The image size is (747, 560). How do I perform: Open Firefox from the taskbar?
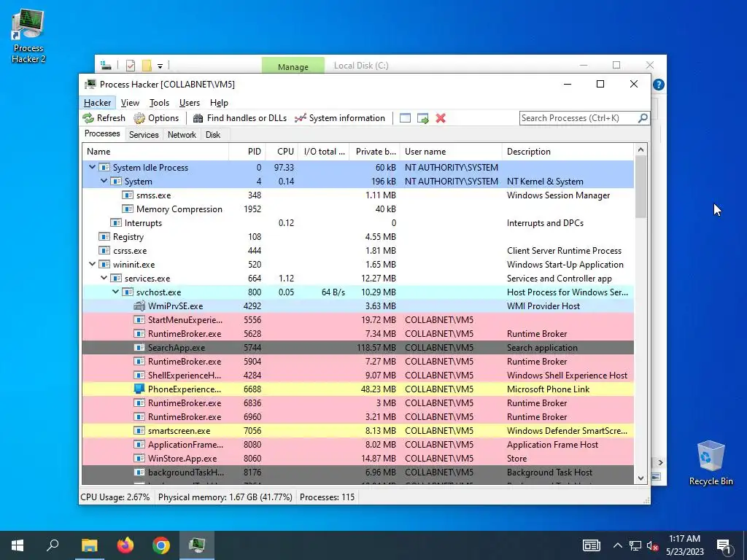pyautogui.click(x=125, y=545)
